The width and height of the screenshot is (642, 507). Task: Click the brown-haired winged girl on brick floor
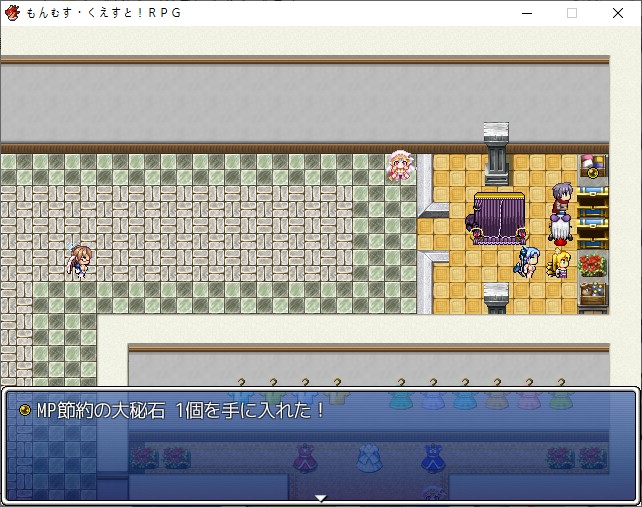tap(81, 261)
